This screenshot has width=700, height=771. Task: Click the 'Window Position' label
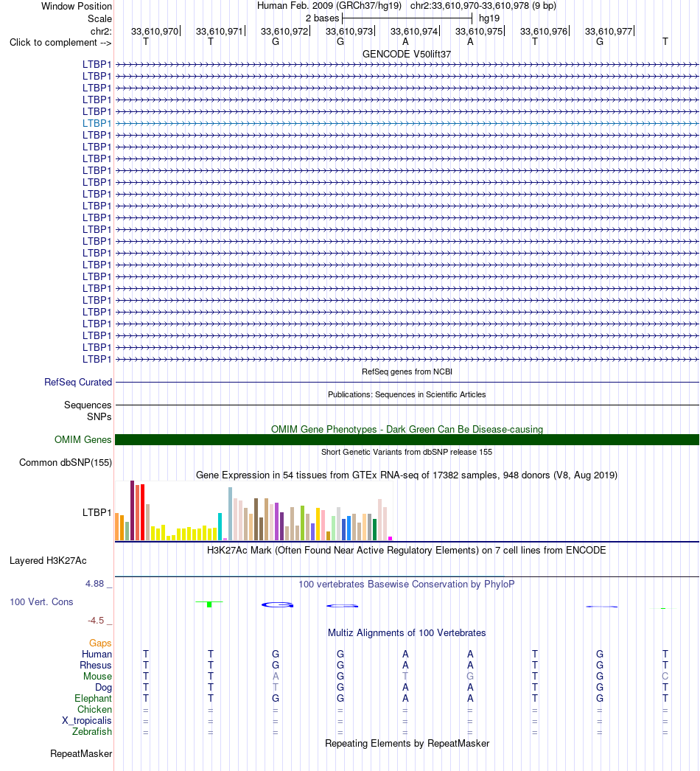(x=76, y=7)
